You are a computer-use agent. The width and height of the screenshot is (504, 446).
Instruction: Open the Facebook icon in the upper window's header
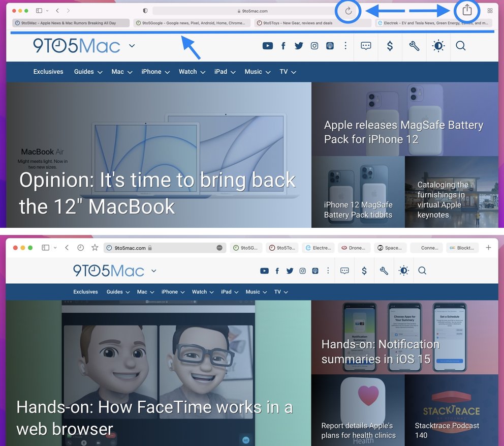283,46
